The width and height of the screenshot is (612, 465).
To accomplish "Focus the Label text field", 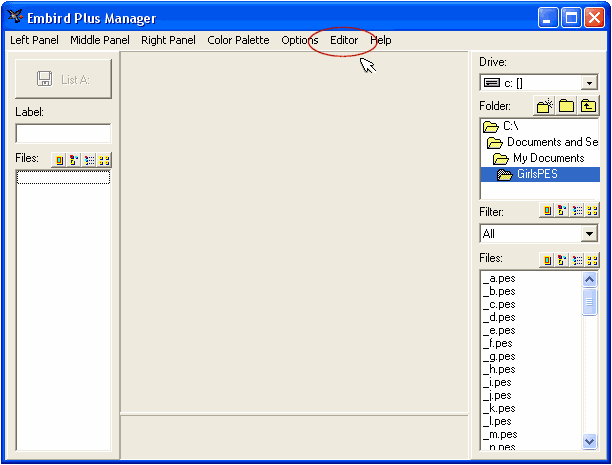I will tap(63, 134).
